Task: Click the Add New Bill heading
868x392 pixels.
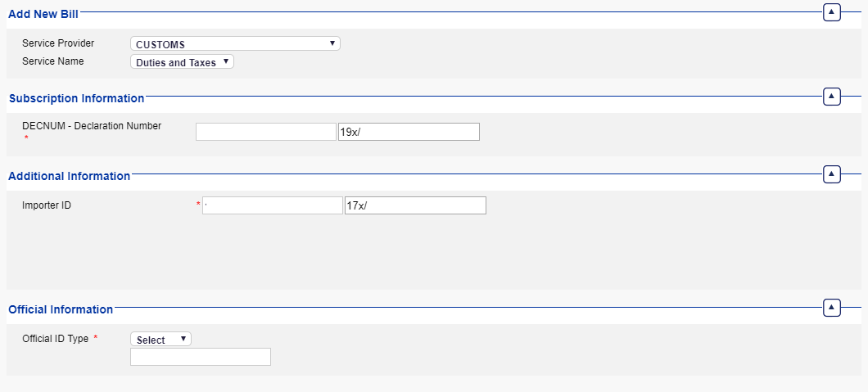Action: pos(43,13)
